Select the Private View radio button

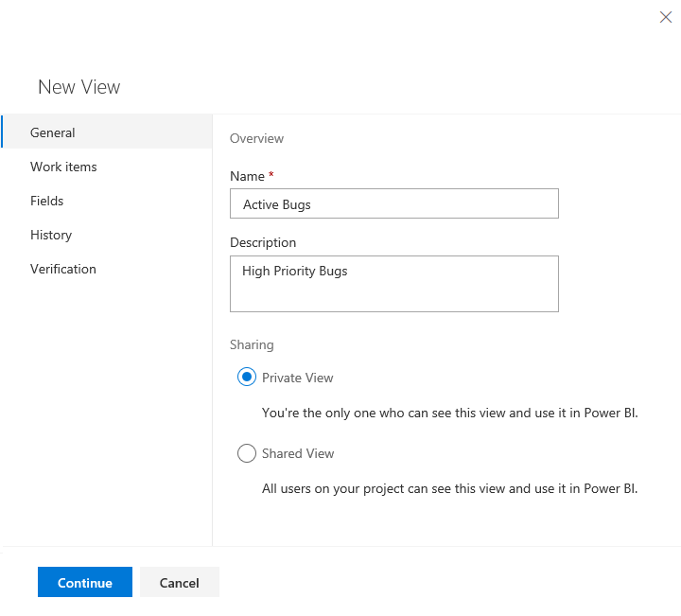click(x=247, y=377)
